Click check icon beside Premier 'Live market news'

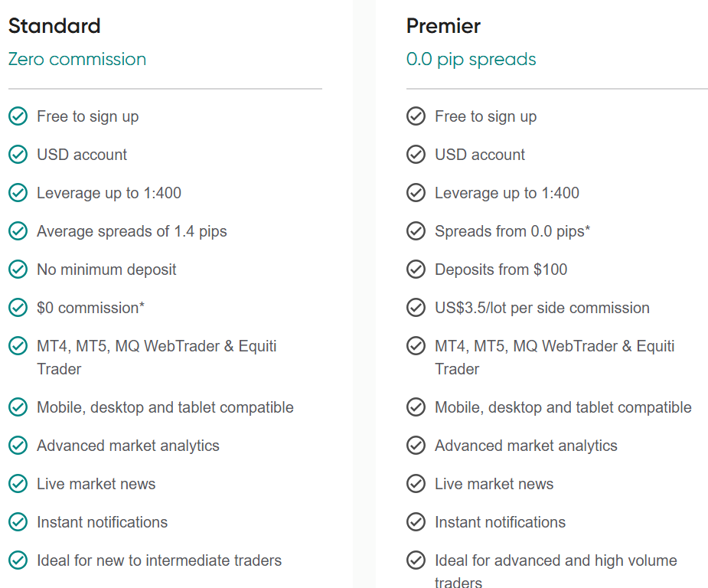coord(416,484)
